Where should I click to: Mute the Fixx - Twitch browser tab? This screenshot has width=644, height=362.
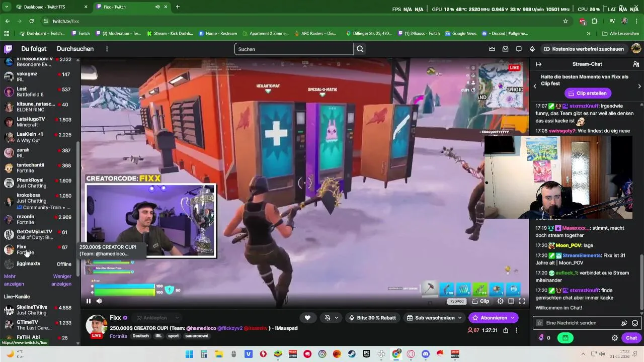point(157,7)
